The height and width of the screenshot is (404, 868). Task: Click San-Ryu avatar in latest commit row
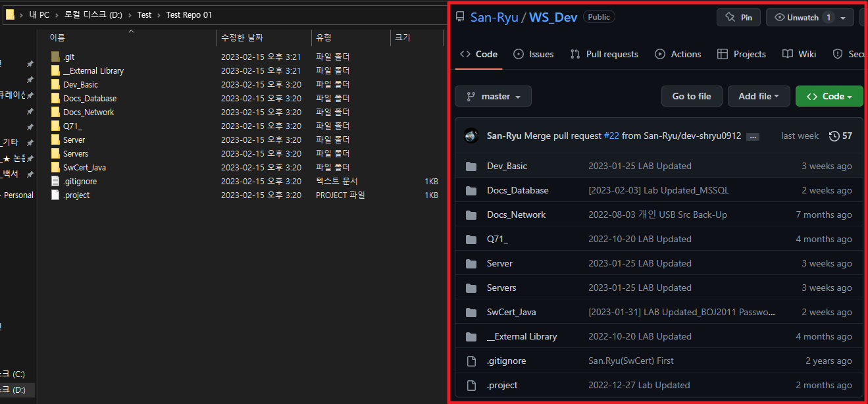(x=471, y=136)
